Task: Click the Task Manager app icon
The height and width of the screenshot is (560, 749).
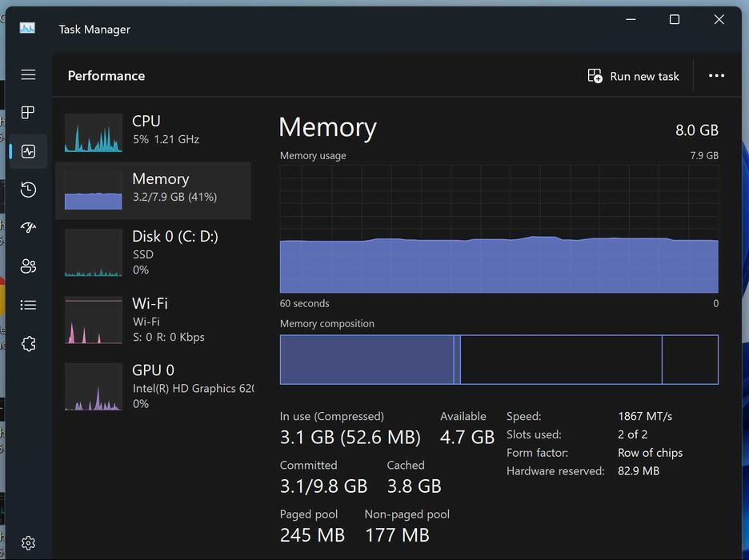Action: pyautogui.click(x=27, y=28)
